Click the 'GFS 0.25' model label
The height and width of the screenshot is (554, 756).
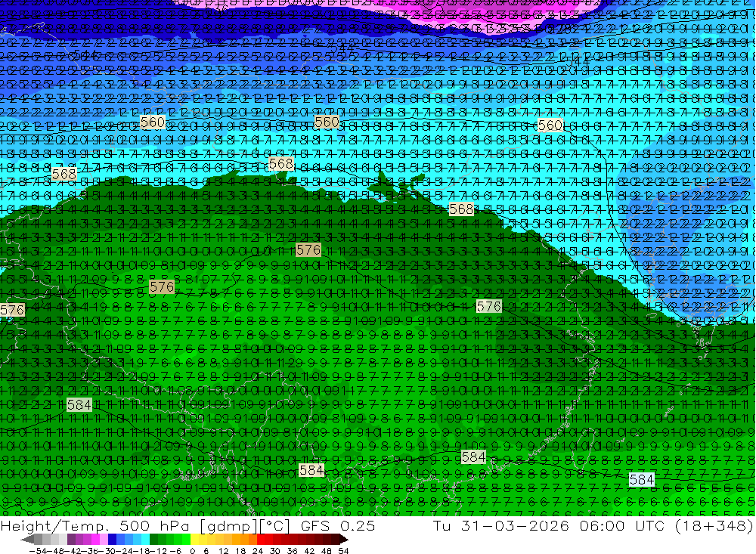pos(337,525)
